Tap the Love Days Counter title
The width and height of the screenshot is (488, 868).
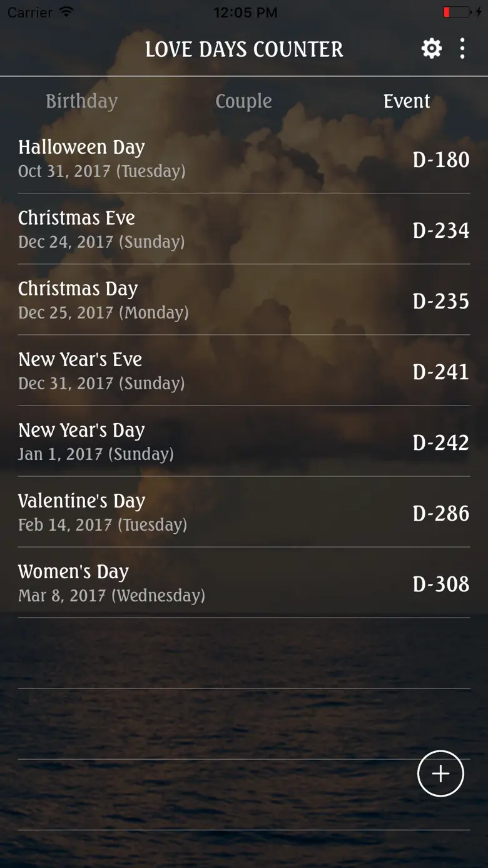[244, 49]
